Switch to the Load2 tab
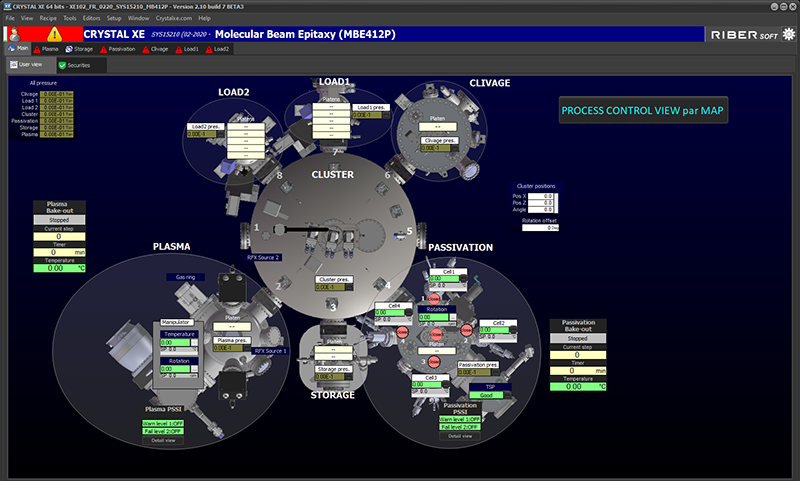This screenshot has height=481, width=800. pos(217,49)
